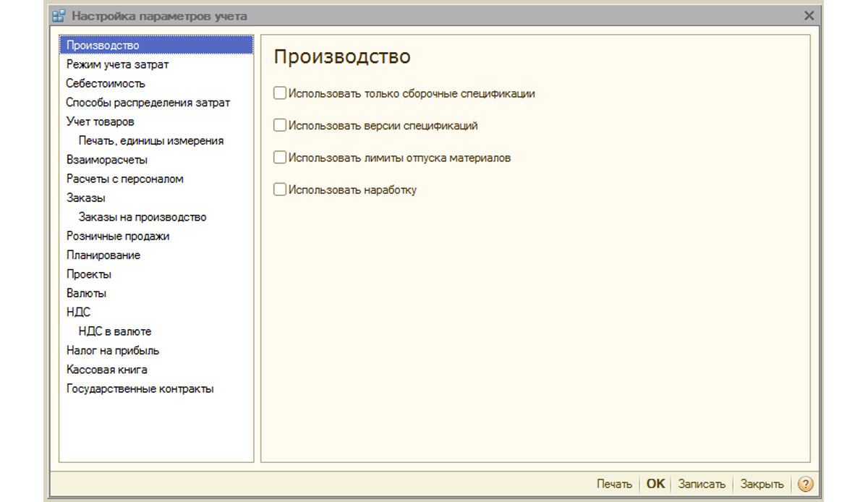
Task: Confirm with the OK button
Action: pos(655,484)
